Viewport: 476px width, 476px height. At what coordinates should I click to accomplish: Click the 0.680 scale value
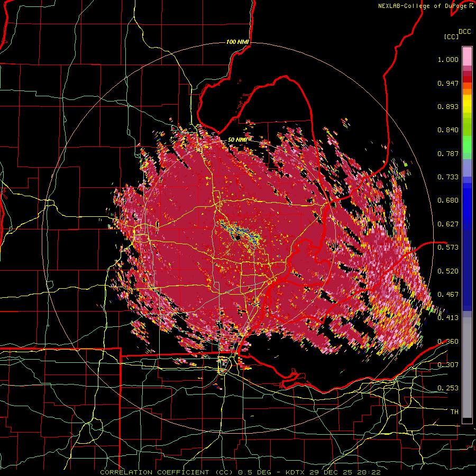448,200
